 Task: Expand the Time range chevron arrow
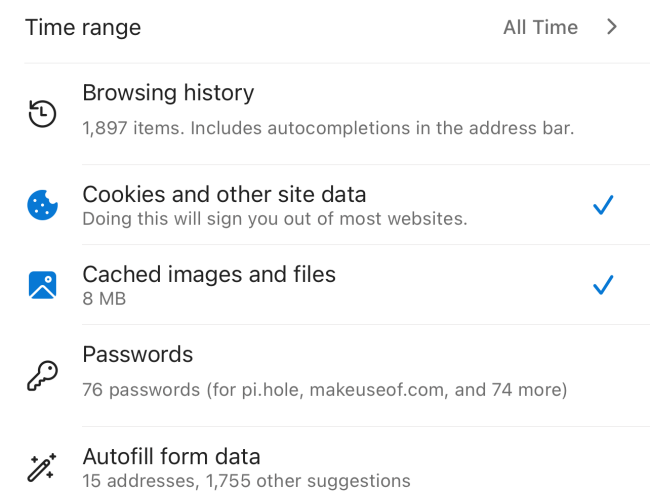click(x=612, y=27)
